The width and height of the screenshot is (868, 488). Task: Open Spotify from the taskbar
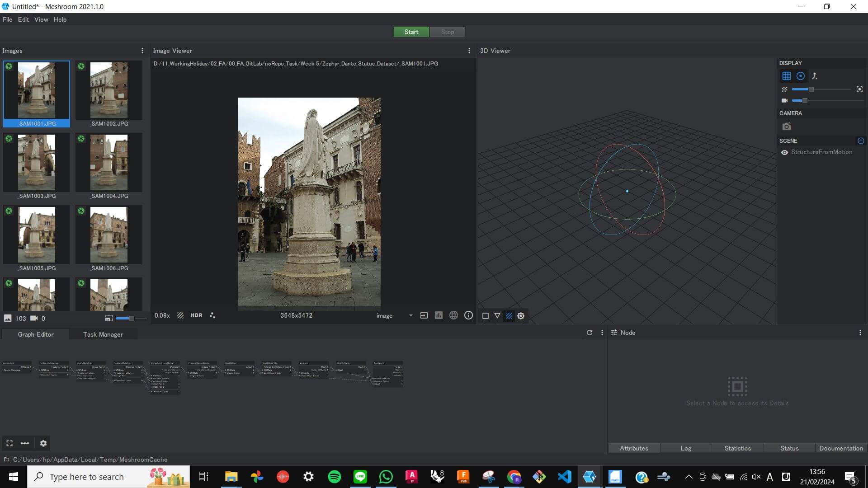click(x=334, y=477)
